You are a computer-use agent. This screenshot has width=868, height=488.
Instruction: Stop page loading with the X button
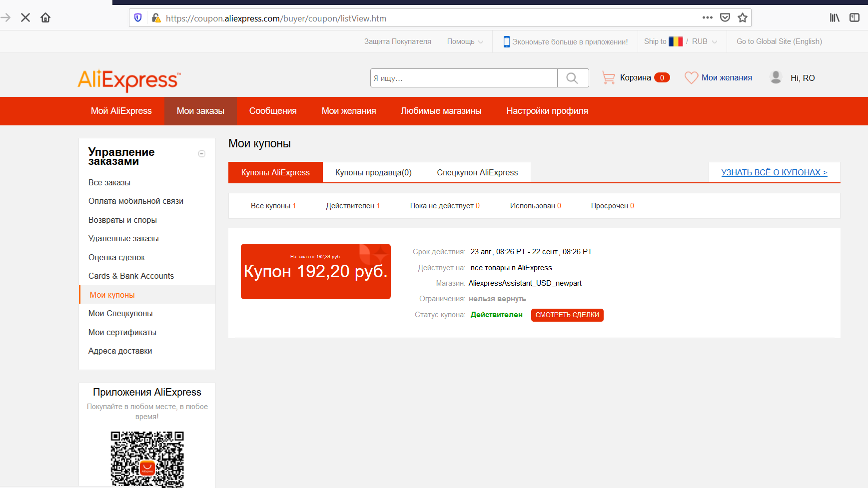25,18
